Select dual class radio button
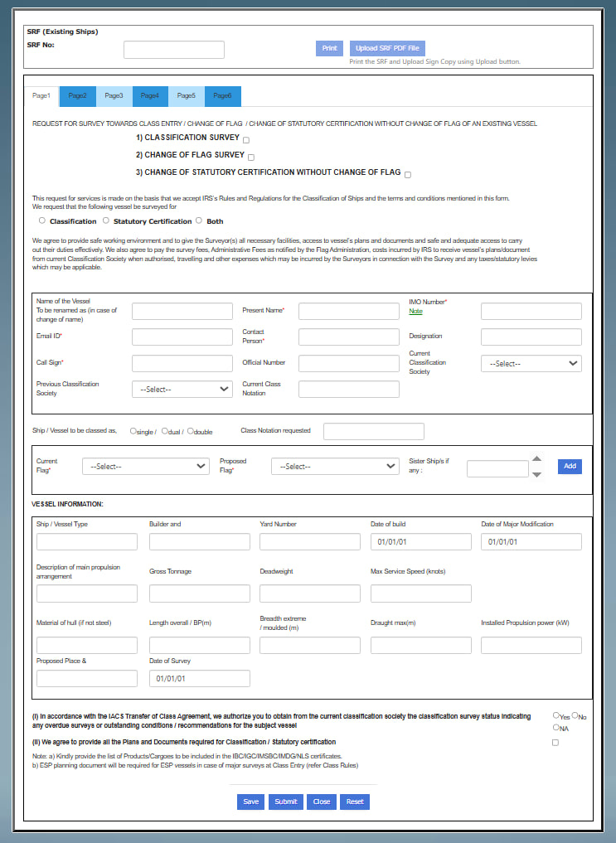Screen dimensions: 616x843 pyautogui.click(x=166, y=431)
